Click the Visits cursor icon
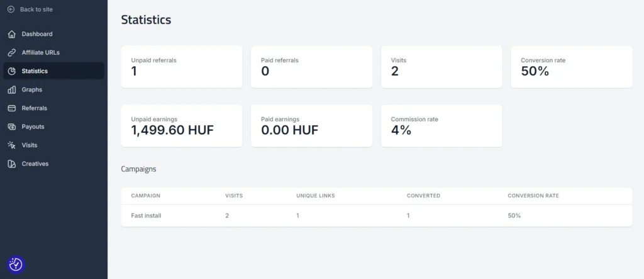The height and width of the screenshot is (279, 644). click(x=11, y=145)
